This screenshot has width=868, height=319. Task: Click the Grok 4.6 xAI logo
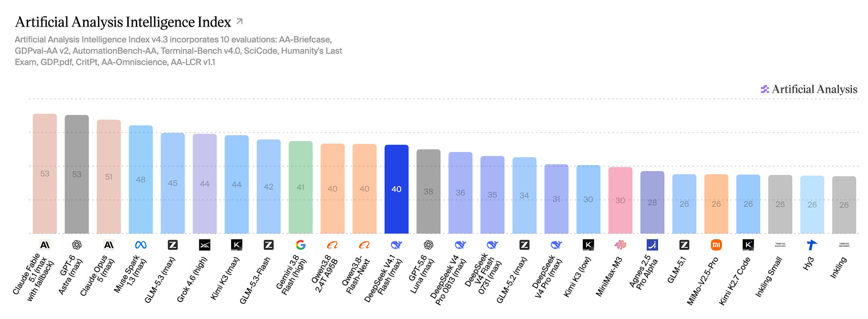[205, 245]
